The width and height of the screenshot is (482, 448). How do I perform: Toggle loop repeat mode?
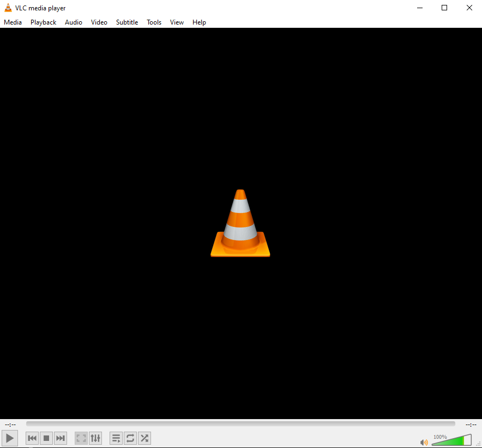pos(130,438)
